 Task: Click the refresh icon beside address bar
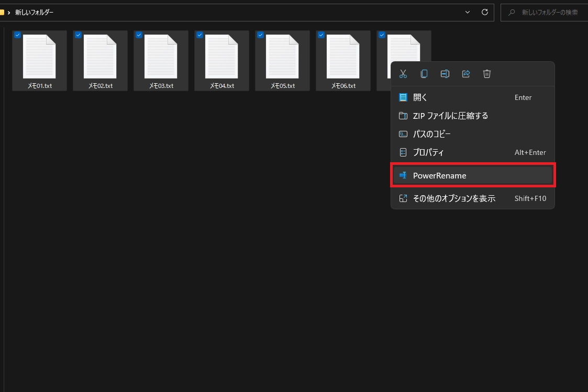click(x=484, y=12)
